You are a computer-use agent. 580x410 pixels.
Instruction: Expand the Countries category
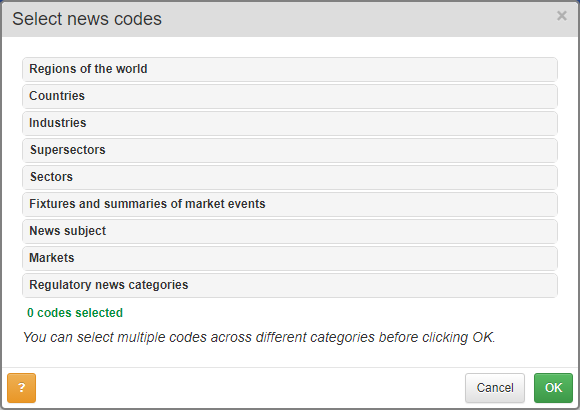(290, 96)
